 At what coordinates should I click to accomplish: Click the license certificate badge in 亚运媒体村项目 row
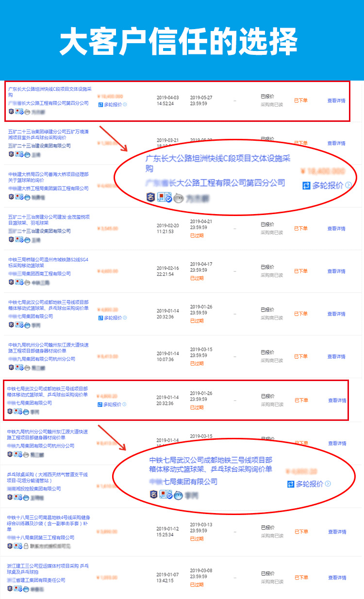18,589
